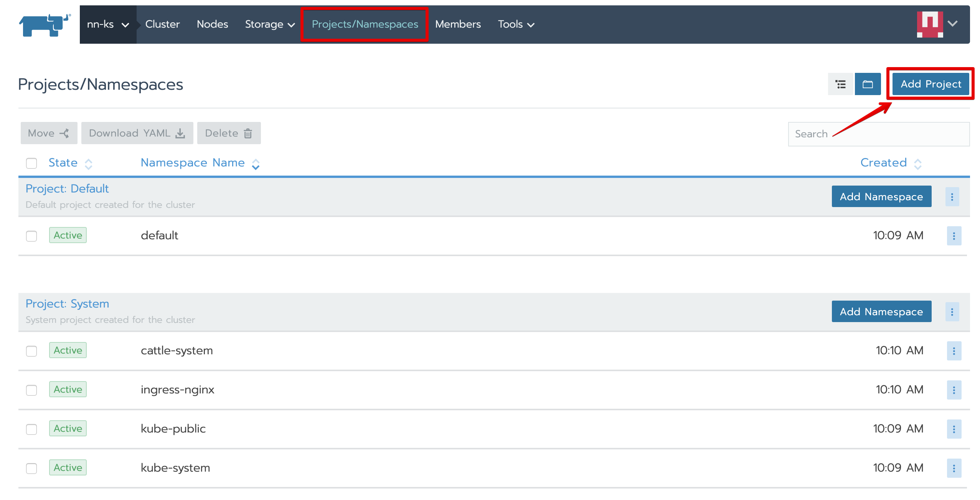Open System project three-dot menu
Screen dimensions: 980x500
952,312
